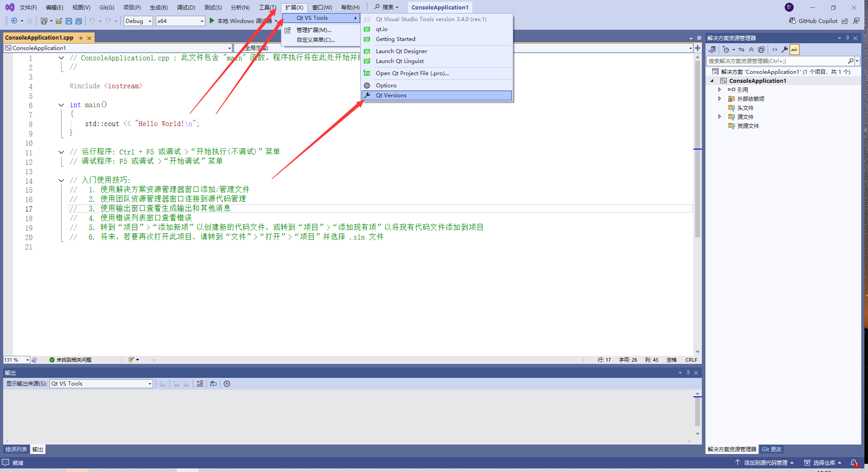Open the Visual Studio logo menu icon
The width and height of the screenshot is (868, 472).
coord(9,7)
